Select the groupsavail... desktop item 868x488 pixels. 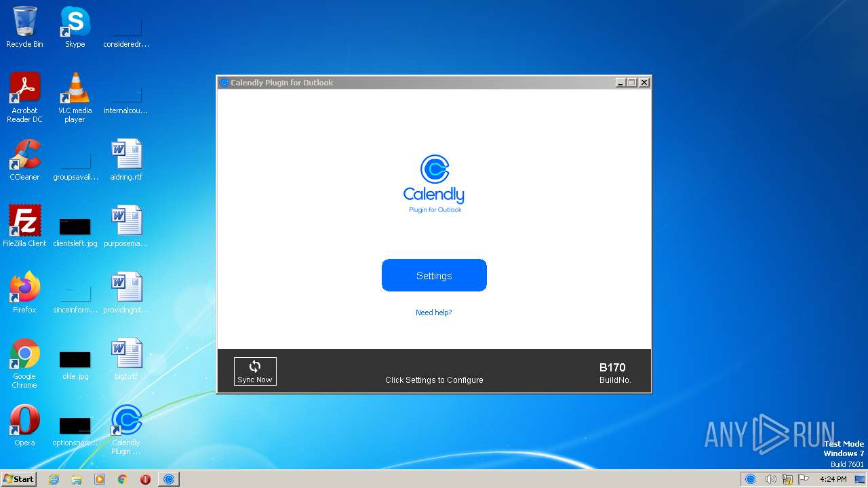tap(75, 167)
